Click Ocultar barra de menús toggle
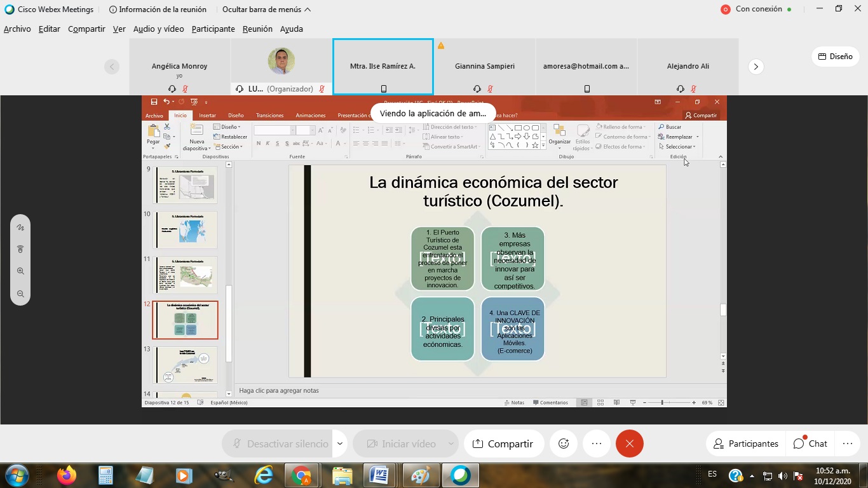 pos(266,10)
